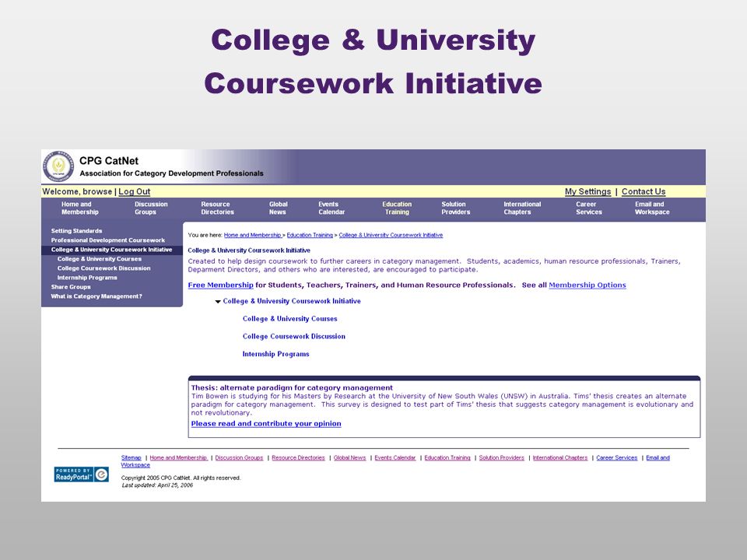
Task: Click Please read and contribute your opinion
Action: (x=266, y=424)
